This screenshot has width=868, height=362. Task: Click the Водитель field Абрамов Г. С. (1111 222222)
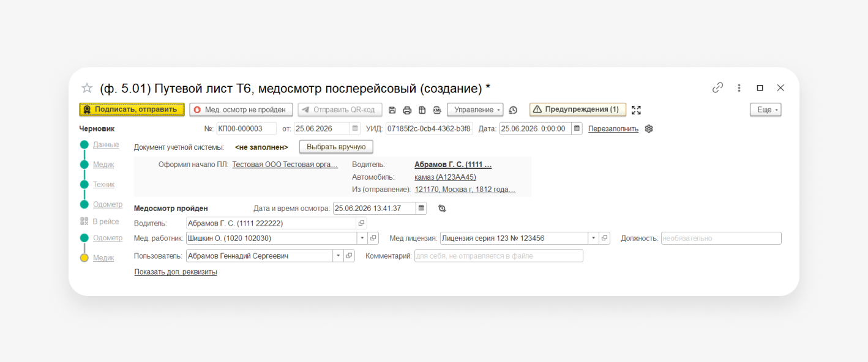tap(271, 223)
